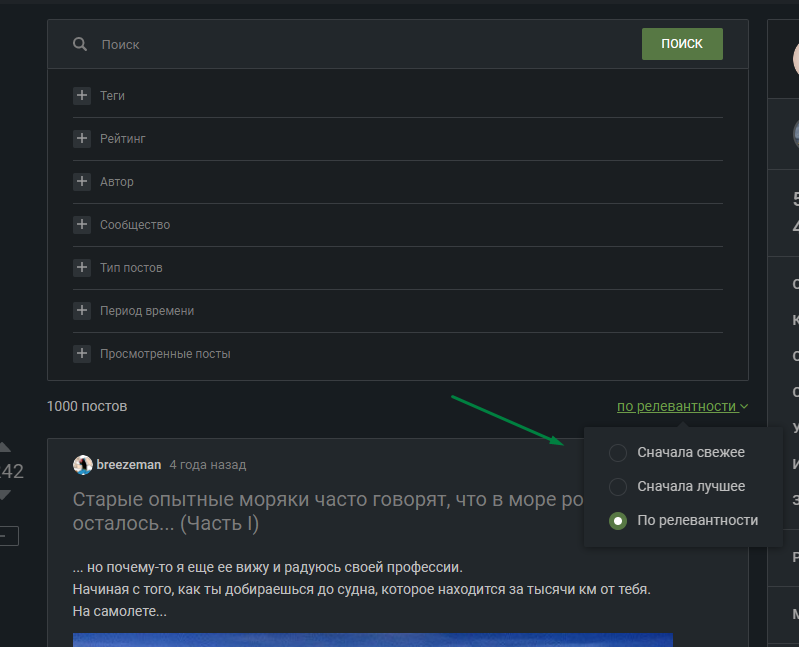The image size is (799, 647).
Task: Upvote the post with the up arrow
Action: [5, 447]
